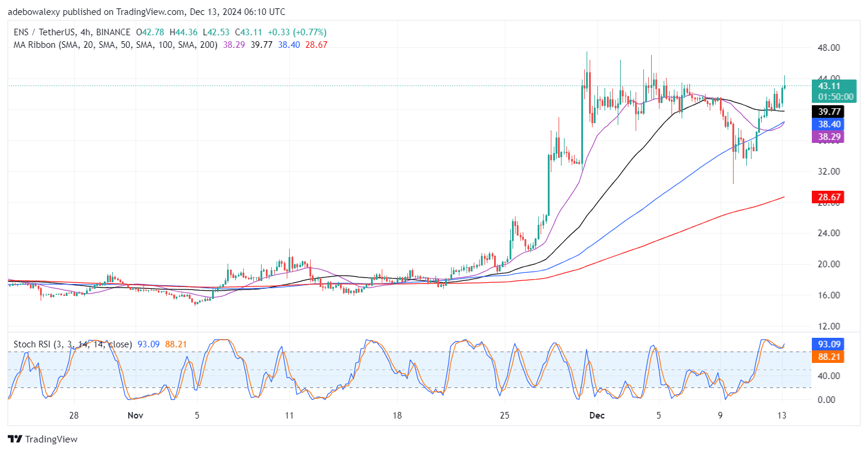This screenshot has width=868, height=452.
Task: Click the 0.00 Stoch RSI axis label
Action: coord(827,399)
